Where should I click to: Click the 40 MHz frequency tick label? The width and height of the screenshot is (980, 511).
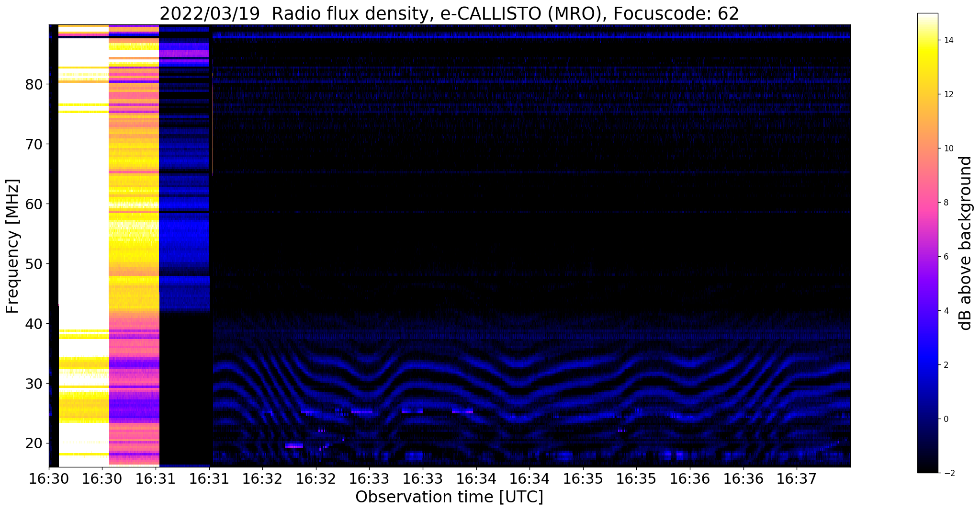(x=34, y=324)
